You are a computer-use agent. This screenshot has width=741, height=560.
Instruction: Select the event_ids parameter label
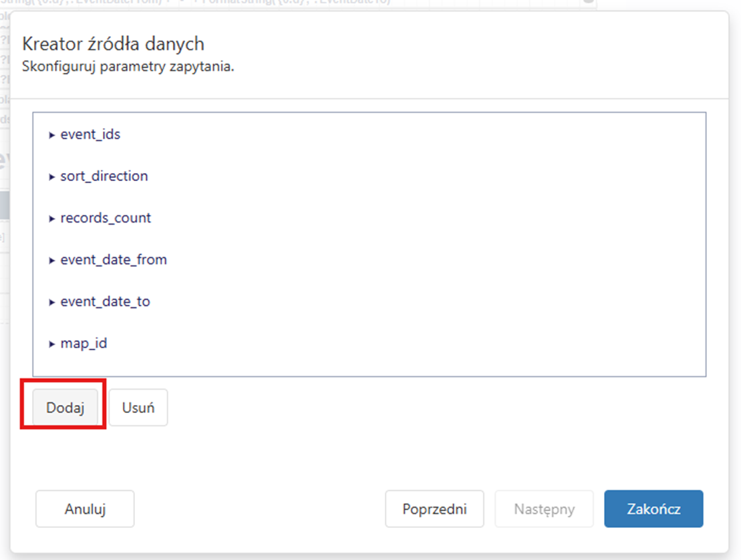coord(90,134)
